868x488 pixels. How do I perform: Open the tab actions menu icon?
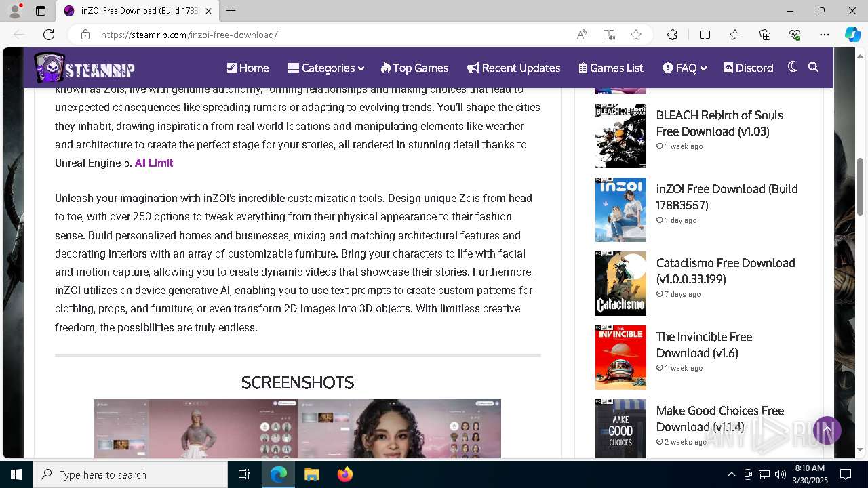[x=41, y=11]
